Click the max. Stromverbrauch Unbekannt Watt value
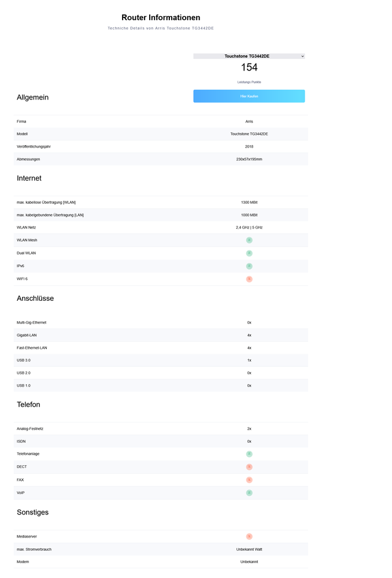Image resolution: width=392 pixels, height=578 pixels. click(x=249, y=549)
